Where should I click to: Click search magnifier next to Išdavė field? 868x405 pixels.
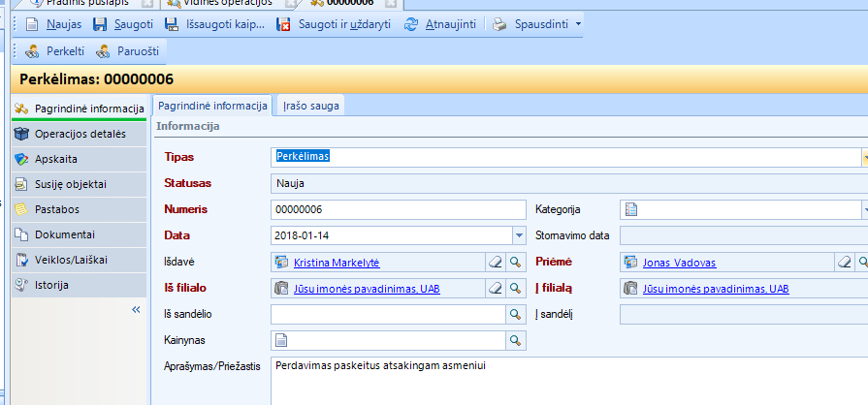tap(516, 262)
